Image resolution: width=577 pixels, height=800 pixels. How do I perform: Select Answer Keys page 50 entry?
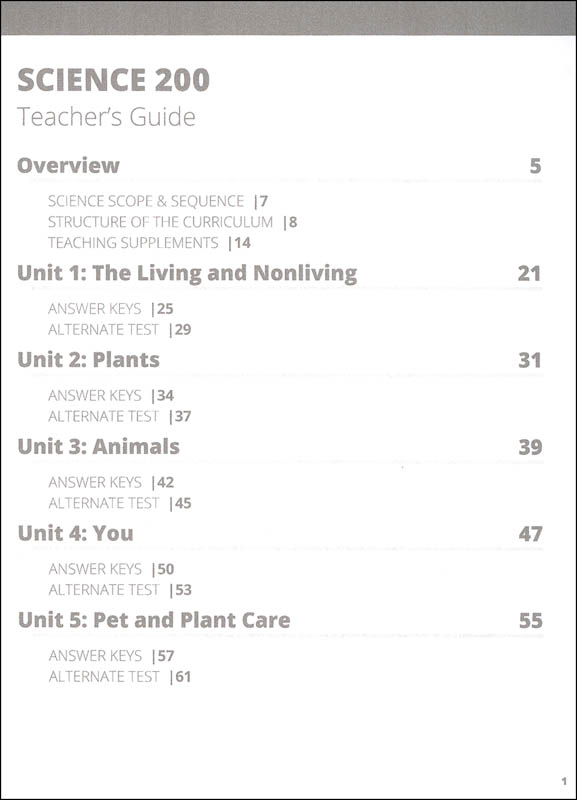click(x=111, y=569)
